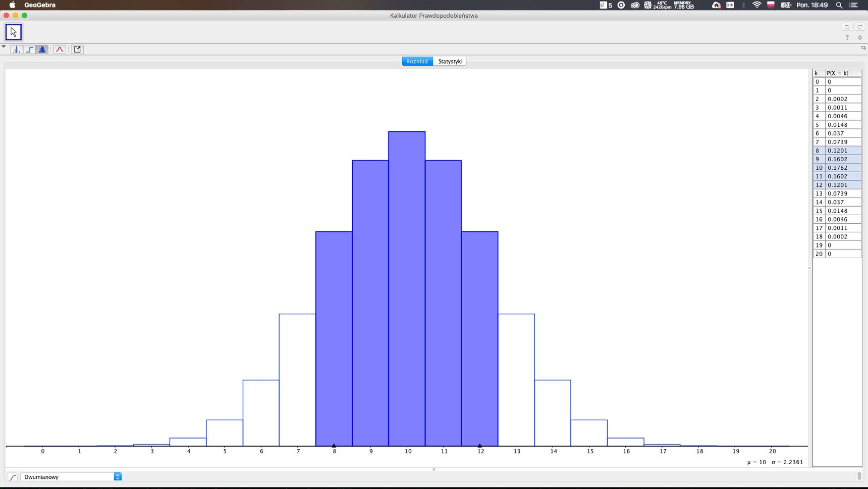Click the mean and sigma readout text
This screenshot has height=489, width=868.
click(775, 462)
